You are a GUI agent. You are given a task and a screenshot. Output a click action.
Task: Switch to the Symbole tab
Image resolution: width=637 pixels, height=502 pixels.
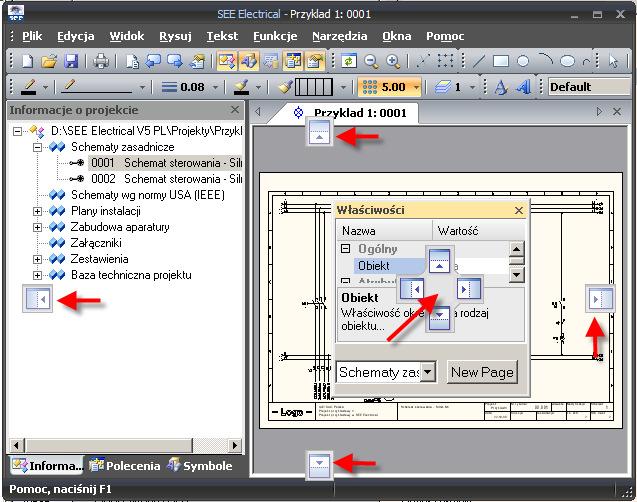tap(199, 465)
